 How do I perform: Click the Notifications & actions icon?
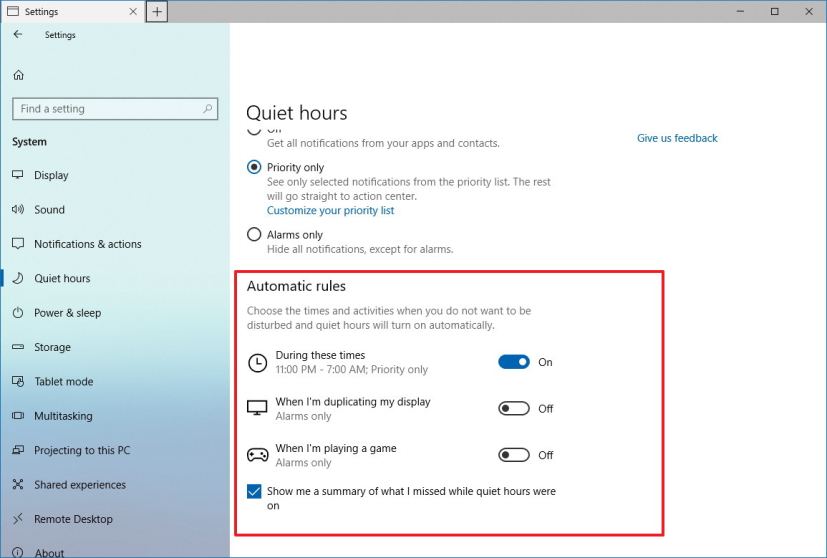(18, 244)
